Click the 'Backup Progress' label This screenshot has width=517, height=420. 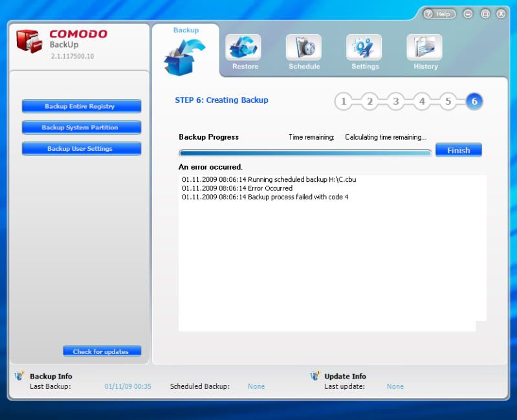(209, 137)
